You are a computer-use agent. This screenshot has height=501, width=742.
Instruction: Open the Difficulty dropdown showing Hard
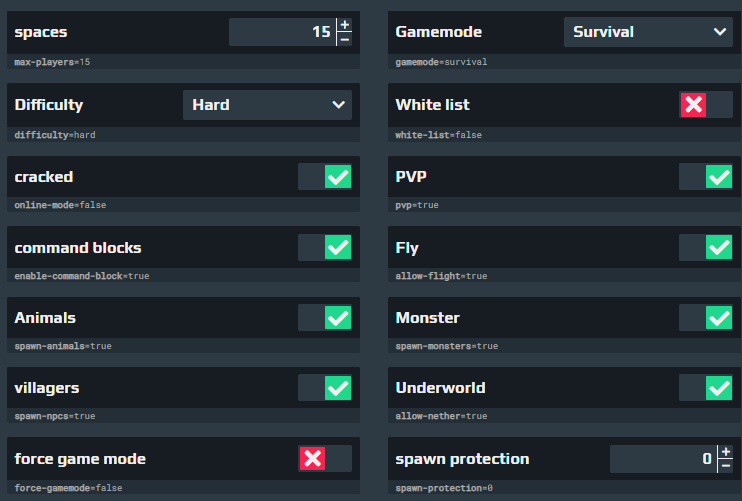tap(267, 105)
